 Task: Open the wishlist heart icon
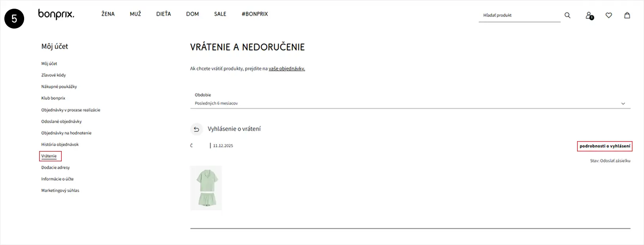609,15
